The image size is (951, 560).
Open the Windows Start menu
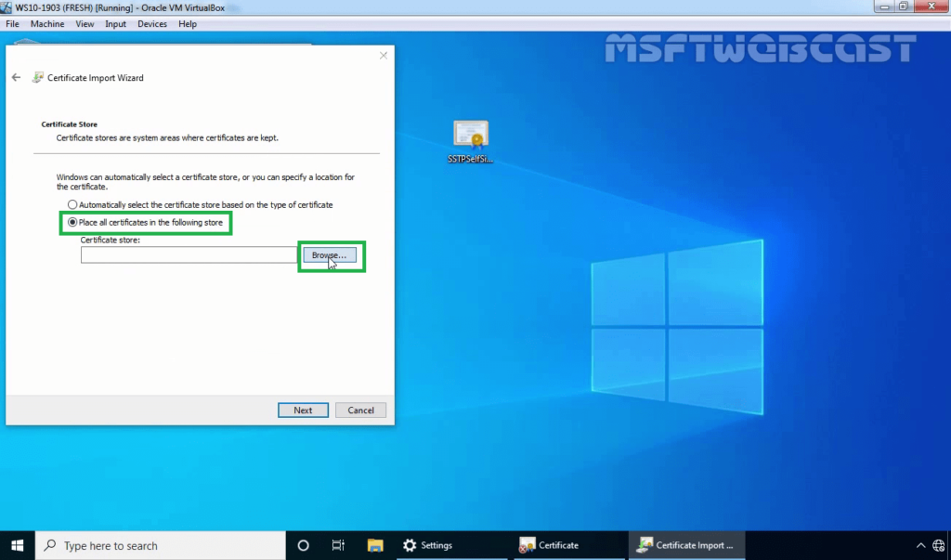pyautogui.click(x=17, y=545)
